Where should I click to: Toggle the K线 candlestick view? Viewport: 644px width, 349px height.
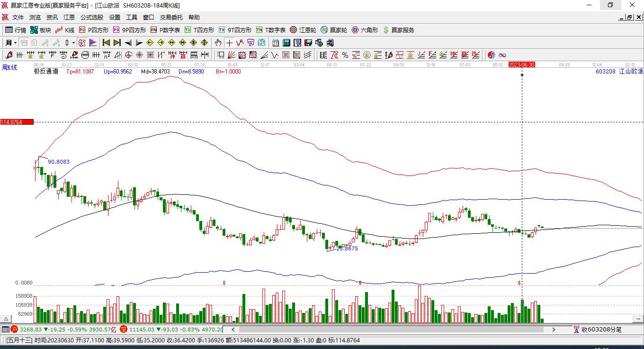[65, 30]
